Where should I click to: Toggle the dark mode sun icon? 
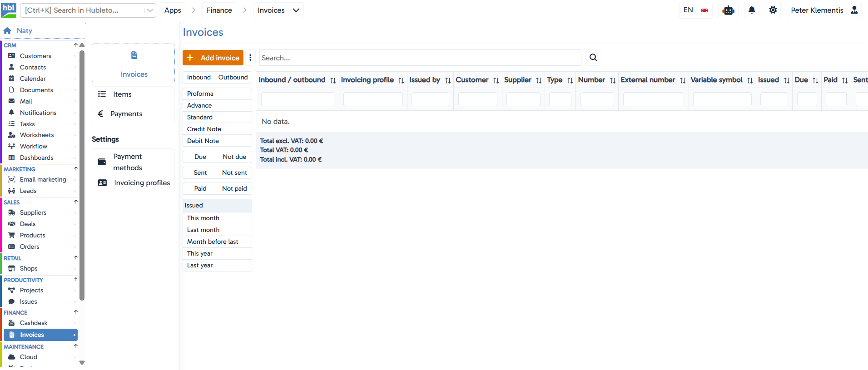coord(773,10)
